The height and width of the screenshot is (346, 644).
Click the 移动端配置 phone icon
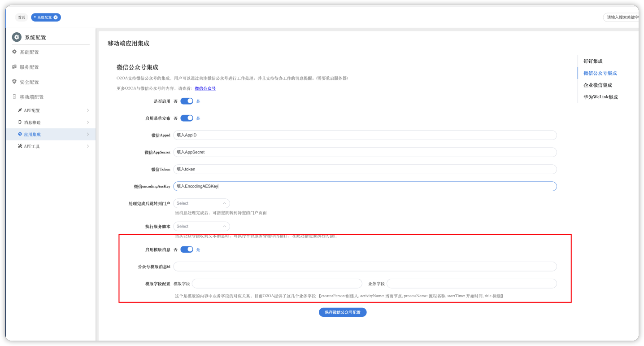(x=14, y=97)
